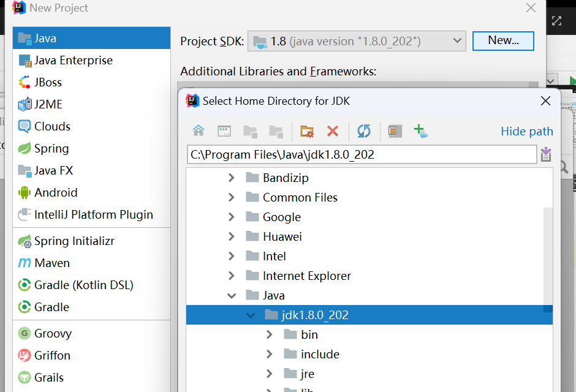This screenshot has width=576, height=392.
Task: Expand the include folder
Action: click(269, 354)
